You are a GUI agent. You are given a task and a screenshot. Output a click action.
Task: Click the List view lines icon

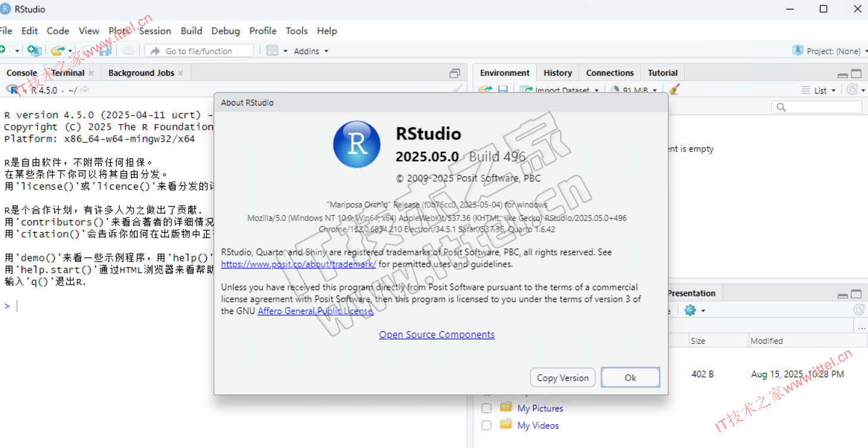[805, 90]
